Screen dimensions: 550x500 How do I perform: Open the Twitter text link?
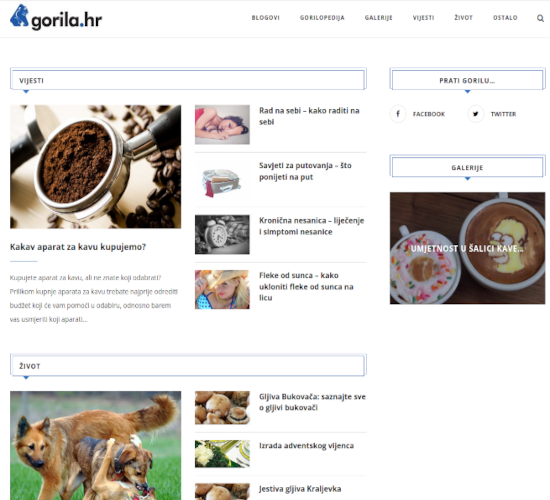pos(503,114)
